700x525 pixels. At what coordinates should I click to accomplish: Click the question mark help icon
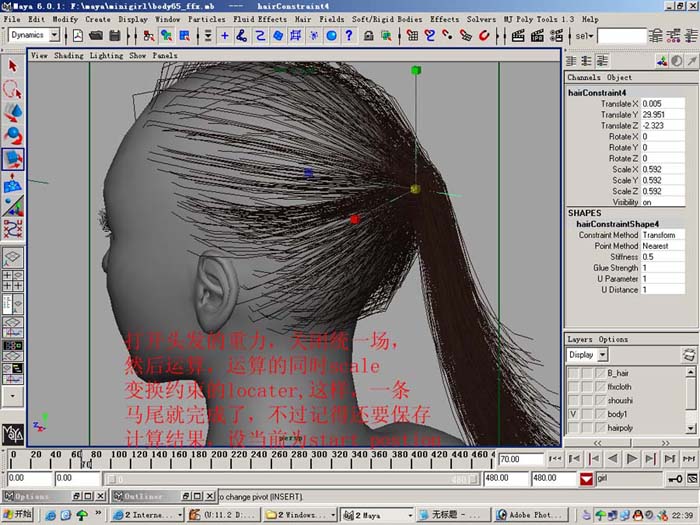coord(349,36)
